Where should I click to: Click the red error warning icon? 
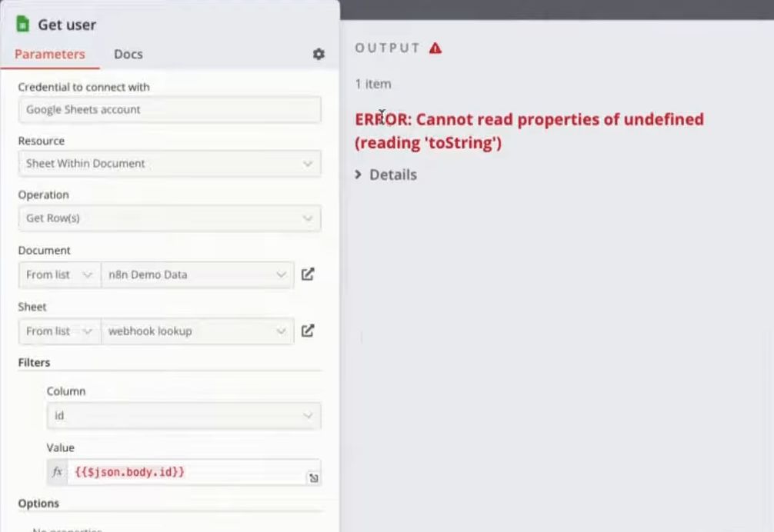(x=435, y=48)
